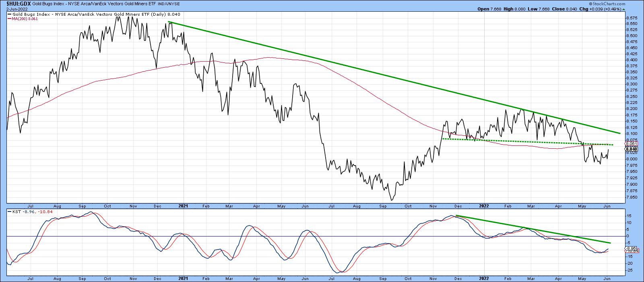Click the green up-arrow change indicator

click(623, 9)
